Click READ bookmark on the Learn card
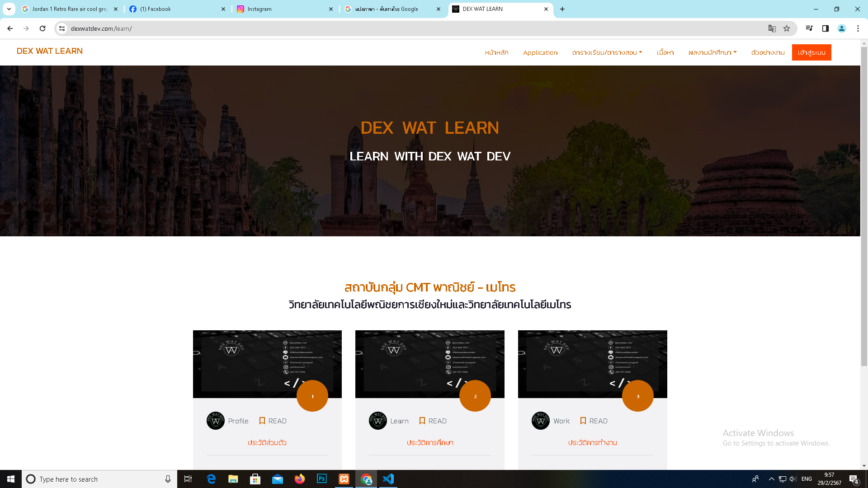The height and width of the screenshot is (488, 868). tap(433, 421)
